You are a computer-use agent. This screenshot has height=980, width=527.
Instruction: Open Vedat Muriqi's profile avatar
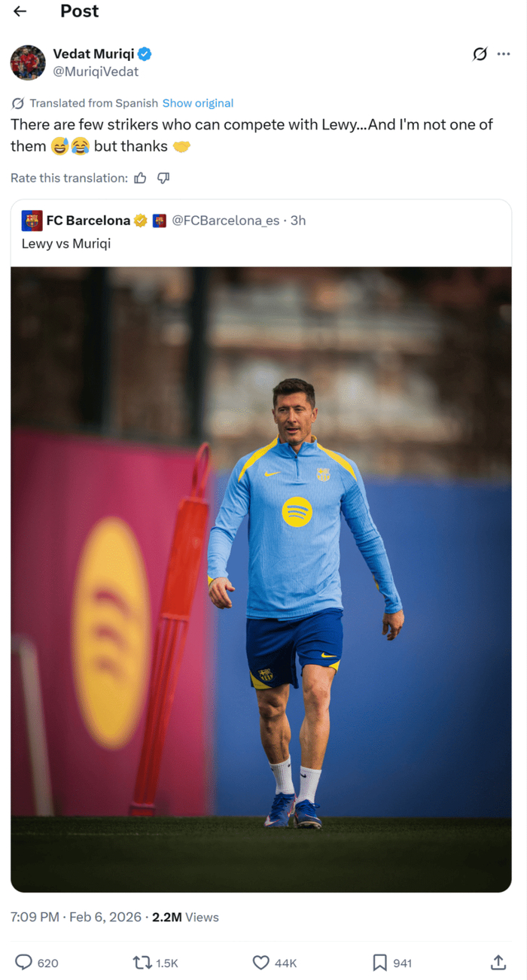click(28, 62)
